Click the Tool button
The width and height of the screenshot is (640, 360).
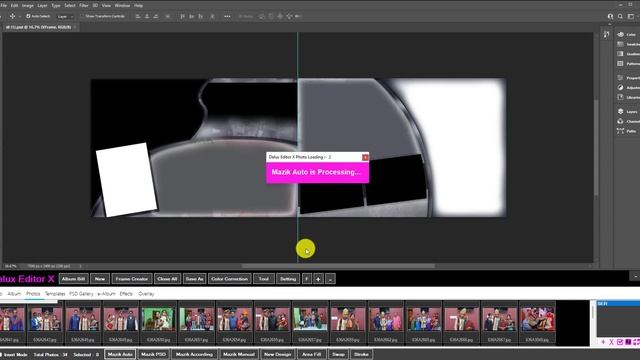pos(264,279)
